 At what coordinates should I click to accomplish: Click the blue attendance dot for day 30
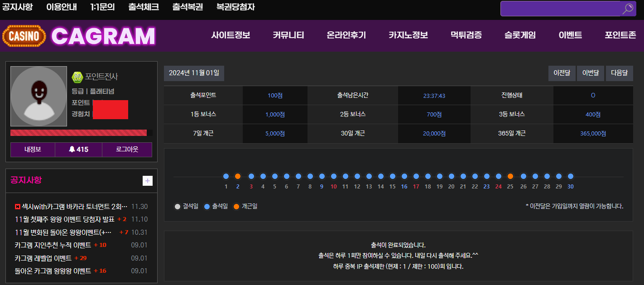click(x=571, y=176)
